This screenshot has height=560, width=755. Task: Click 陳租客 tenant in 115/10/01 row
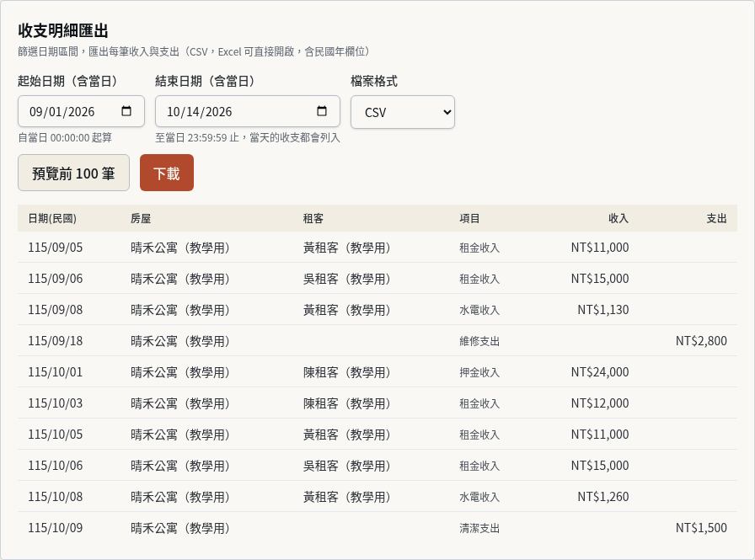(x=346, y=372)
